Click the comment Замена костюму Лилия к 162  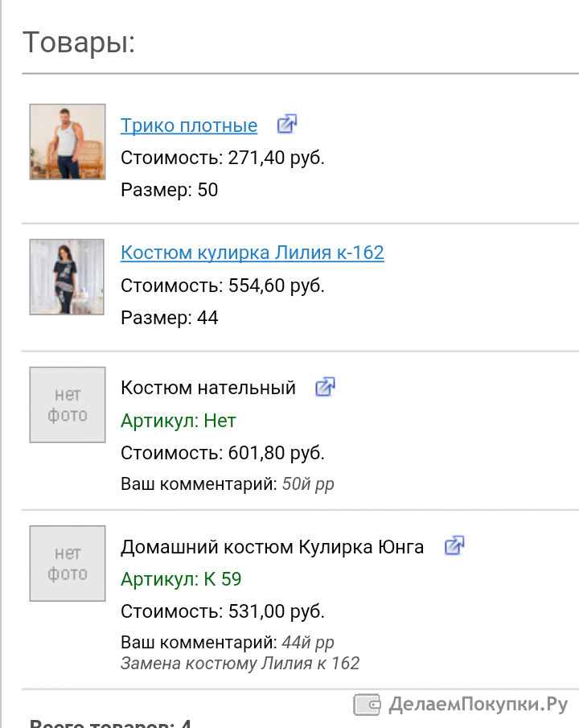tap(240, 663)
